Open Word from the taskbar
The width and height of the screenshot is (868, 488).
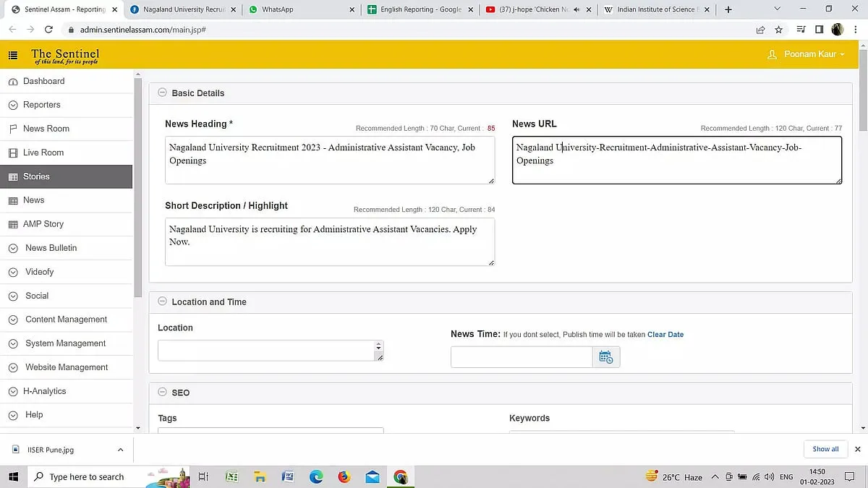tap(288, 477)
